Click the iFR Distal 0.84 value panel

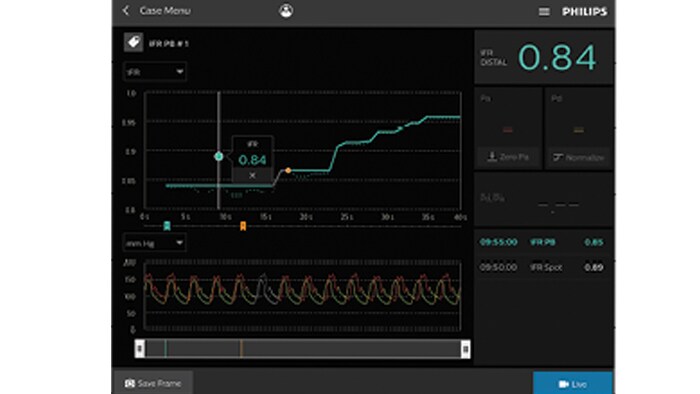(x=544, y=57)
